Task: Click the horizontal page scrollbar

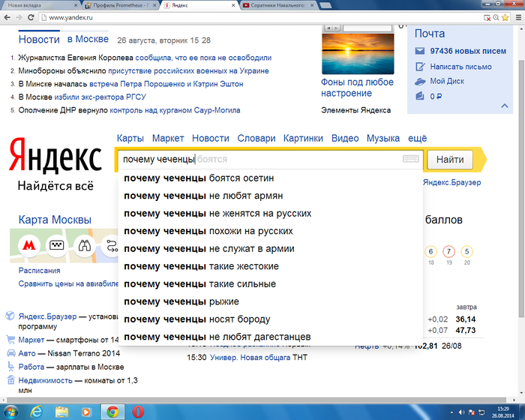Action: (256, 400)
